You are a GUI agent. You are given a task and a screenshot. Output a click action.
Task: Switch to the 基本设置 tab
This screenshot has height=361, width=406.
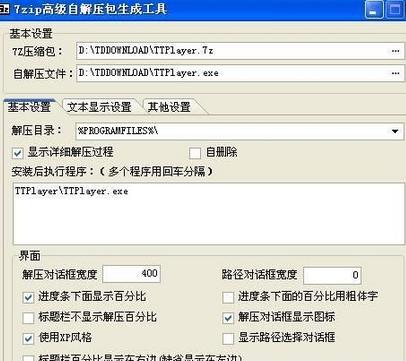[30, 107]
